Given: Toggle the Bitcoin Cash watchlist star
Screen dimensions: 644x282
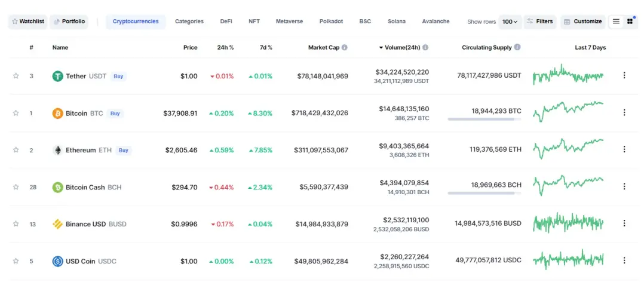Looking at the screenshot, I should coord(16,187).
